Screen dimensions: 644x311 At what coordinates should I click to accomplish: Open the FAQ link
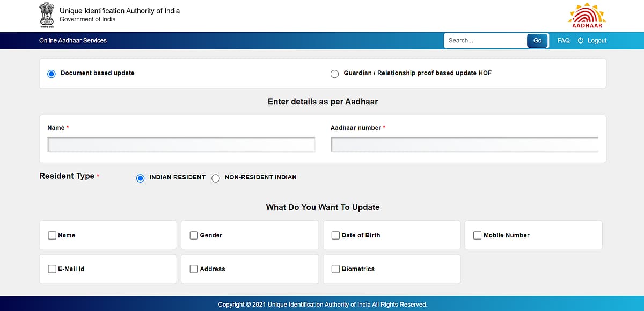click(x=563, y=41)
